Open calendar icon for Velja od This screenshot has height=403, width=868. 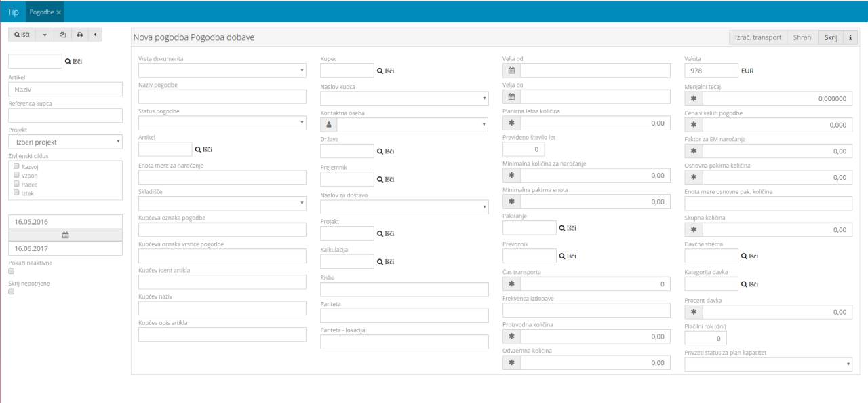[511, 71]
